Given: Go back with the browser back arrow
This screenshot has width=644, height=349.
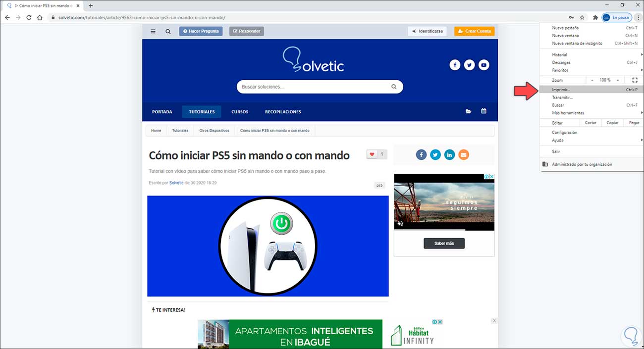Looking at the screenshot, I should click(7, 17).
